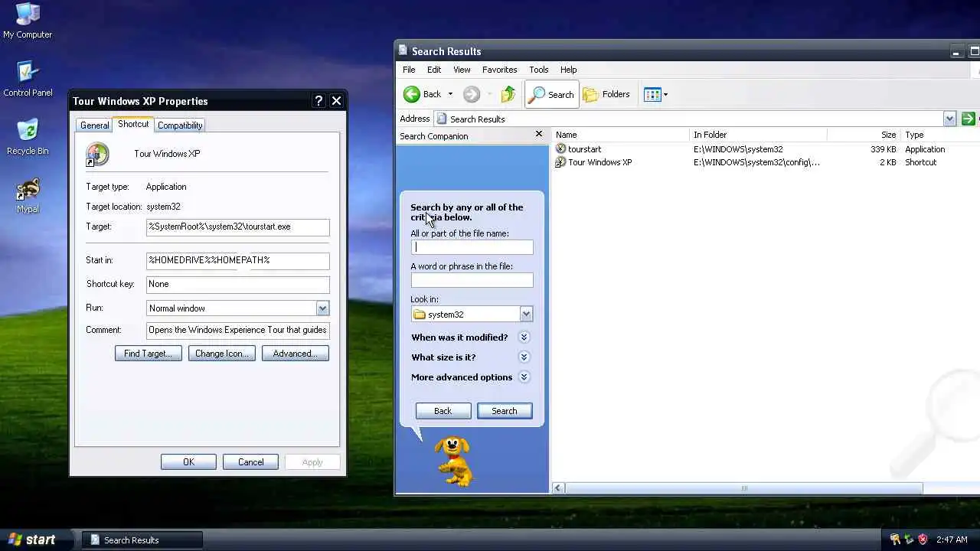980x551 pixels.
Task: Click the Properties dialog help question mark
Action: (319, 101)
